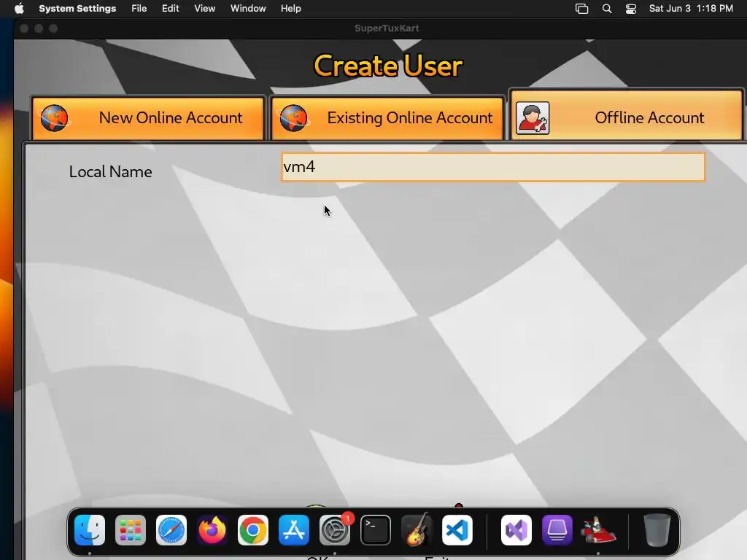Open the Trash from the Dock
747x560 pixels.
(x=657, y=530)
